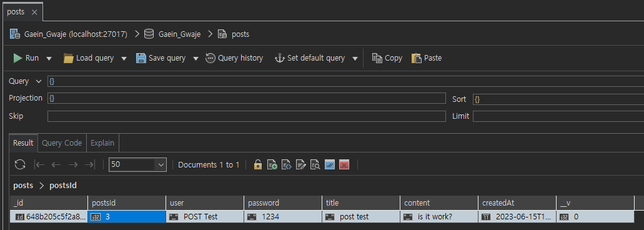644x230 pixels.
Task: Click Gaein_Gwaje (localhost:27017) breadcrumb
Action: (69, 34)
